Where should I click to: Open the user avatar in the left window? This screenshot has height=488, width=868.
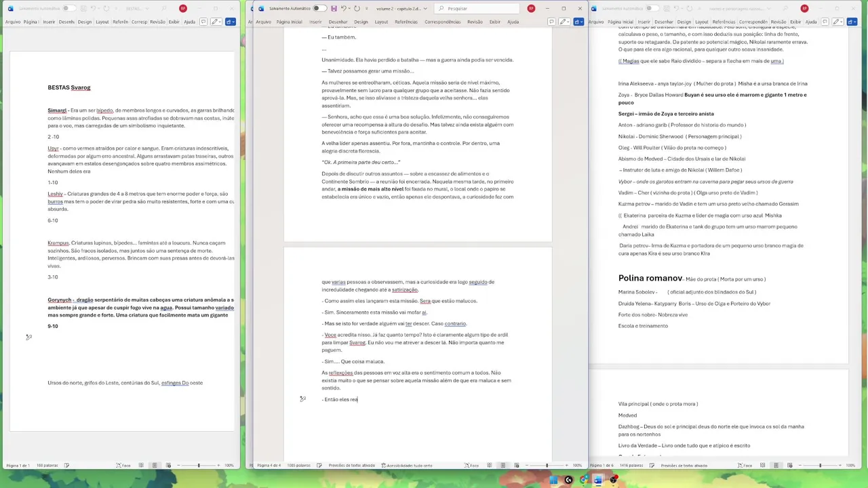coord(183,8)
